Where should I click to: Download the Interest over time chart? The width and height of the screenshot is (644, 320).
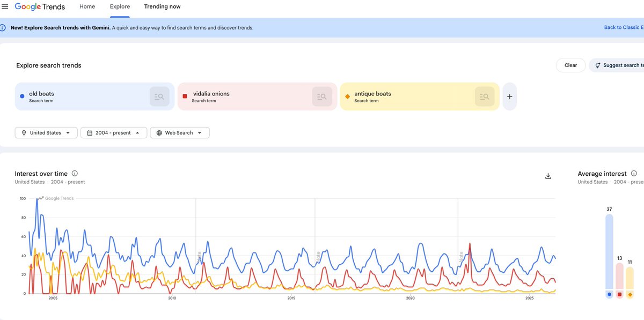(x=548, y=176)
